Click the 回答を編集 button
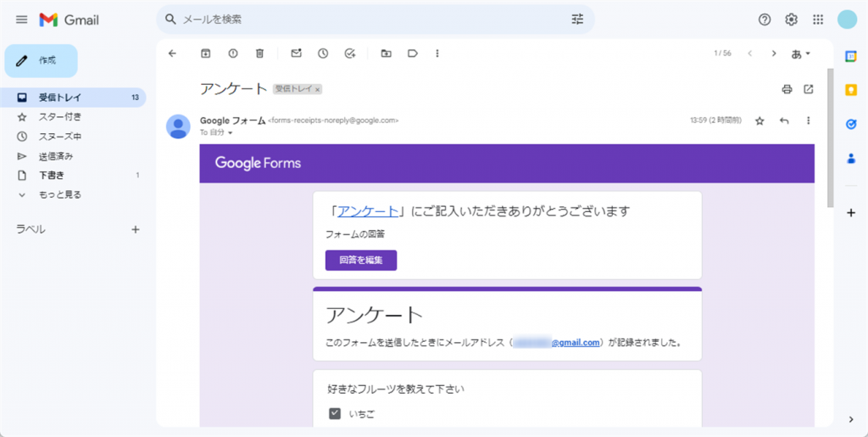The width and height of the screenshot is (868, 437). click(x=360, y=260)
